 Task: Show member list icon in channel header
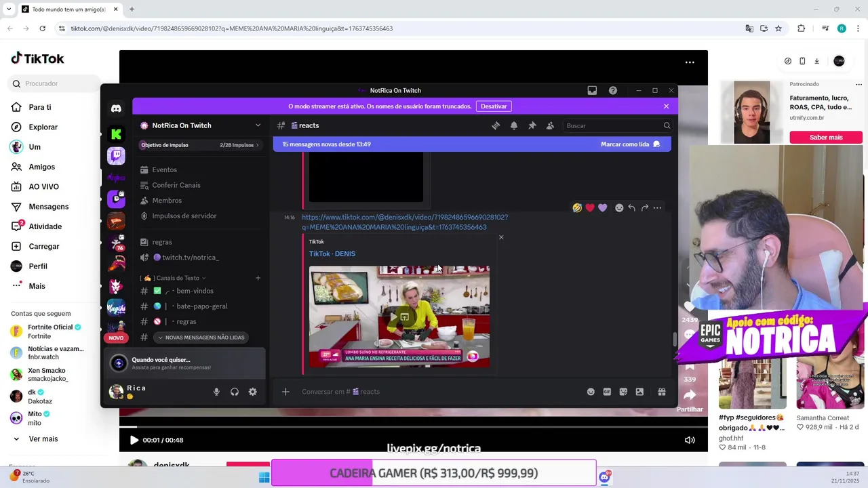[x=550, y=125]
